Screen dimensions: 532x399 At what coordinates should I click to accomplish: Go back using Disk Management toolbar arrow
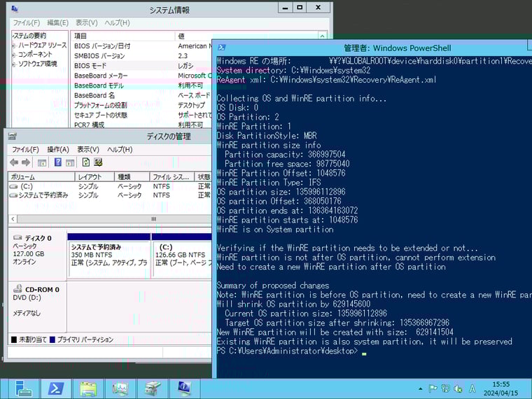14,162
